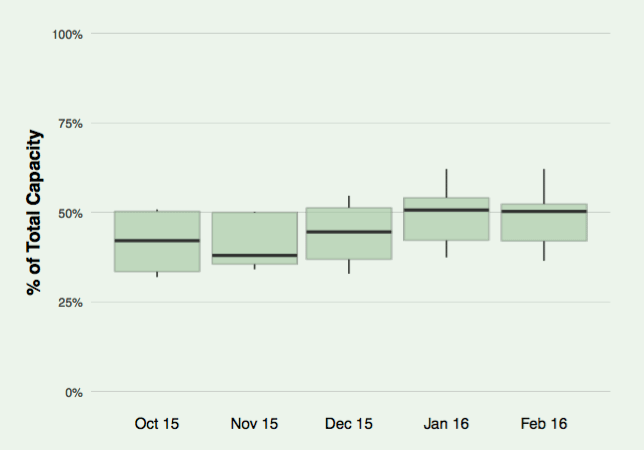Click the Oct 15 box plot
Screen dimensions: 644x450
(x=157, y=241)
